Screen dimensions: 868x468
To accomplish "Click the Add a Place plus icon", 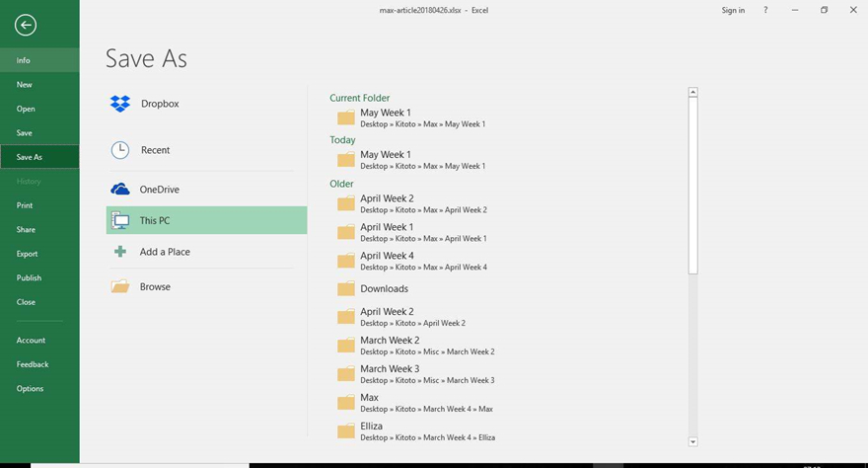I will point(120,252).
